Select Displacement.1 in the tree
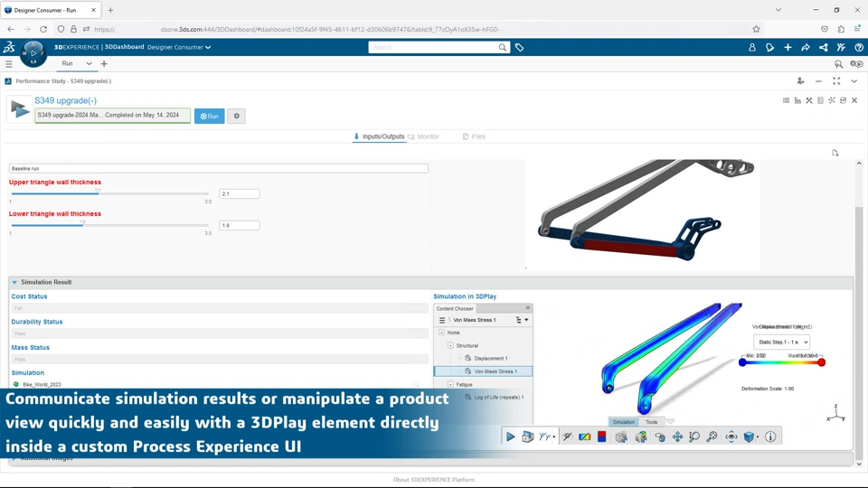Viewport: 868px width, 488px height. [x=490, y=358]
